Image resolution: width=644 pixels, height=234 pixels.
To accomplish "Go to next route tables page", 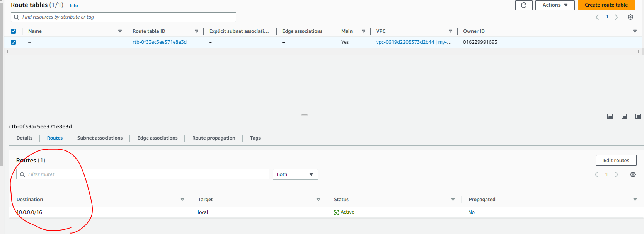I will tap(617, 17).
